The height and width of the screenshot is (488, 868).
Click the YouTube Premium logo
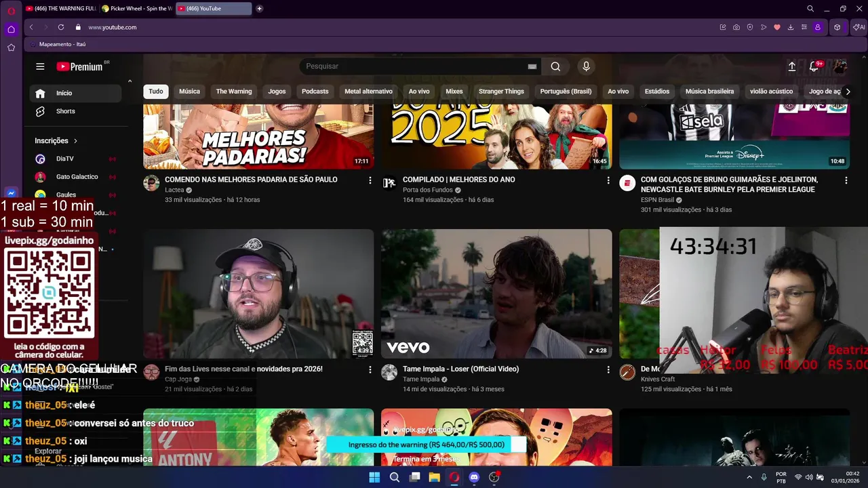point(79,66)
